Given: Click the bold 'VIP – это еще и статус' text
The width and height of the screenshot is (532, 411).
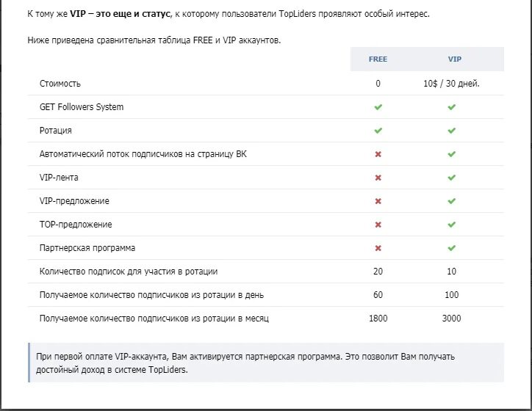Looking at the screenshot, I should 120,14.
